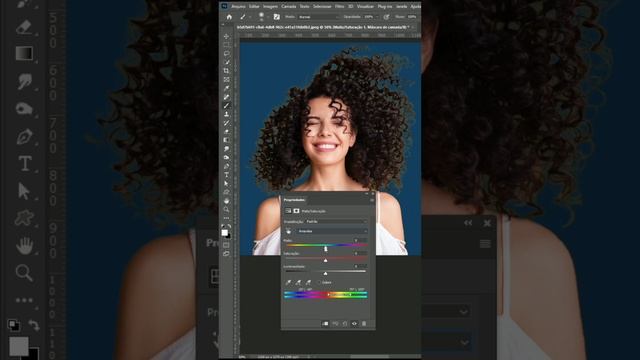Select the Hand tool in the toolbar
The height and width of the screenshot is (360, 640).
[226, 201]
